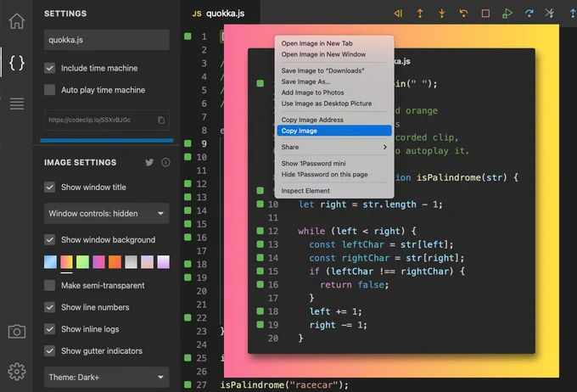Choose Open Image in New Tab
The image size is (577, 392).
pos(334,43)
